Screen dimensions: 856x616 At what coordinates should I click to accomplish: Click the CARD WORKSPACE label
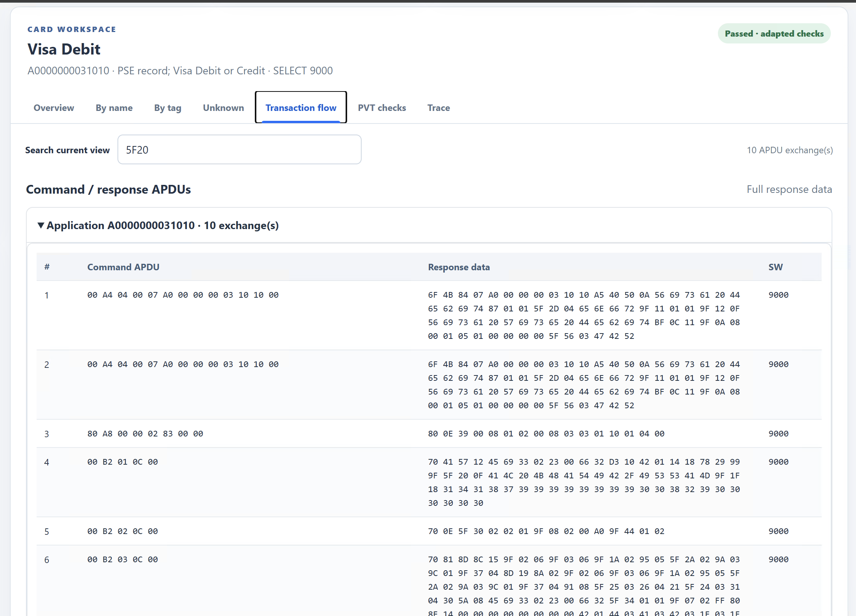pyautogui.click(x=72, y=29)
